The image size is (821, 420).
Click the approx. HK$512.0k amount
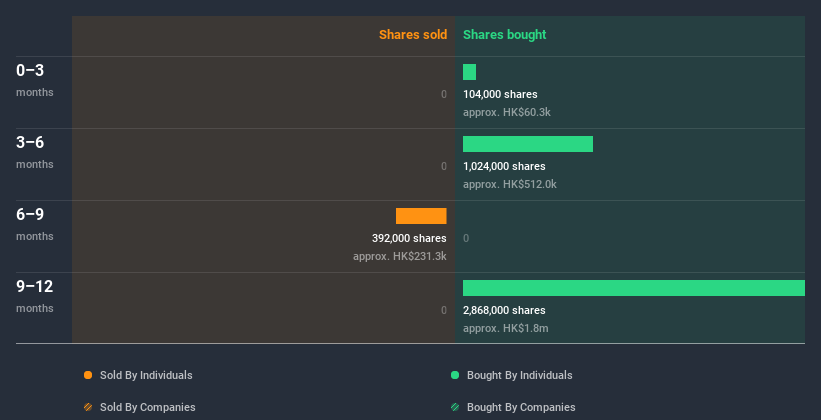[509, 184]
